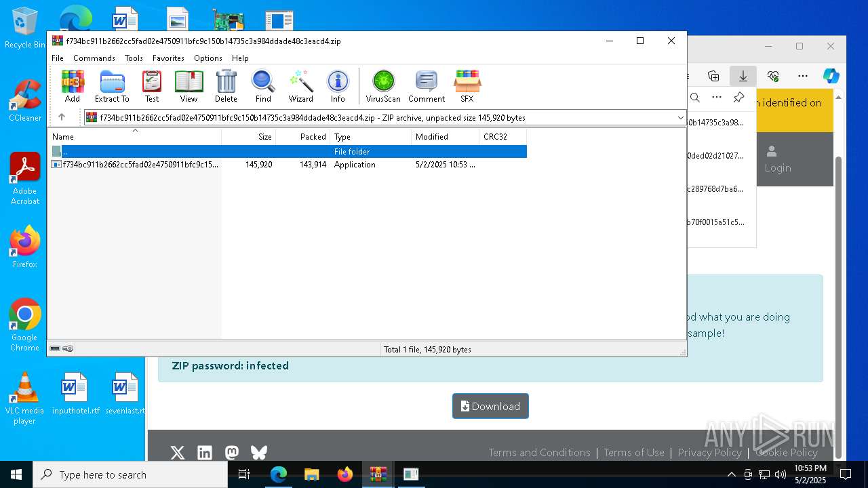Sort by CRC32 column header
Screen dimensions: 868x488
point(502,136)
